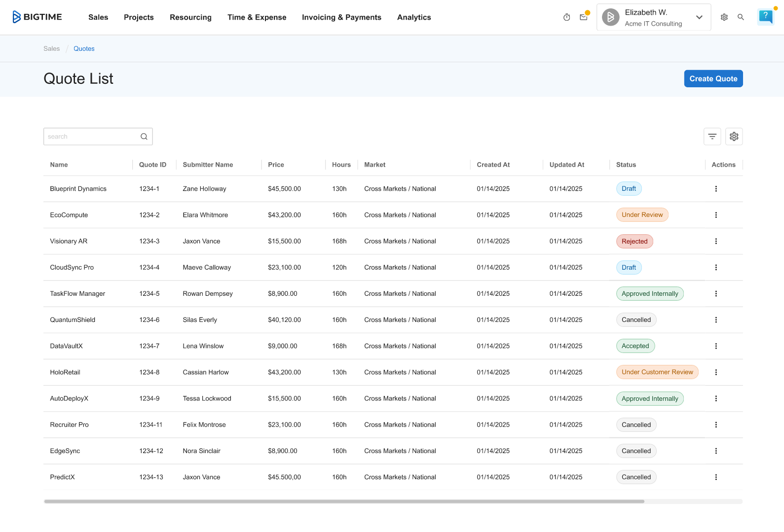Open the Analytics menu
This screenshot has width=784, height=532.
click(x=413, y=17)
